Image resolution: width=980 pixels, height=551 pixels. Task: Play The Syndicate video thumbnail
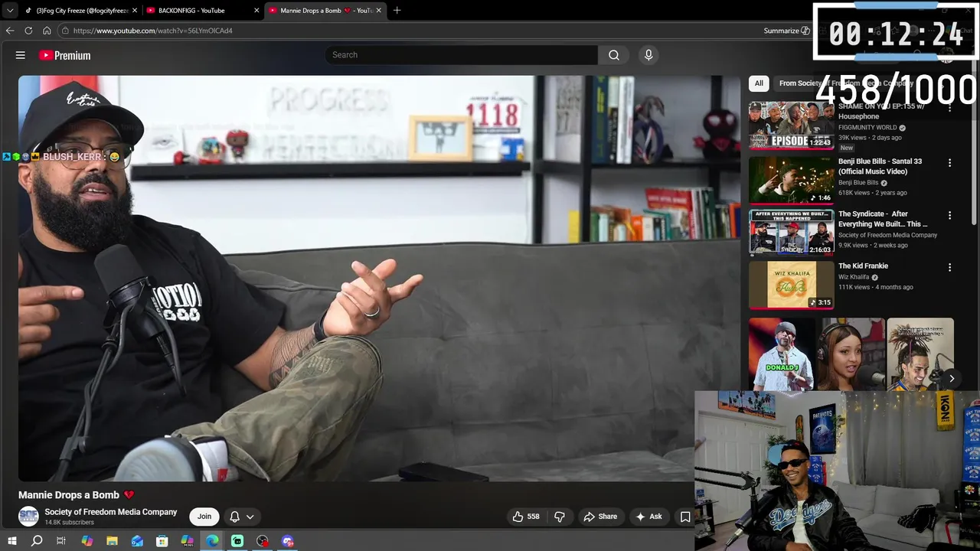point(791,232)
